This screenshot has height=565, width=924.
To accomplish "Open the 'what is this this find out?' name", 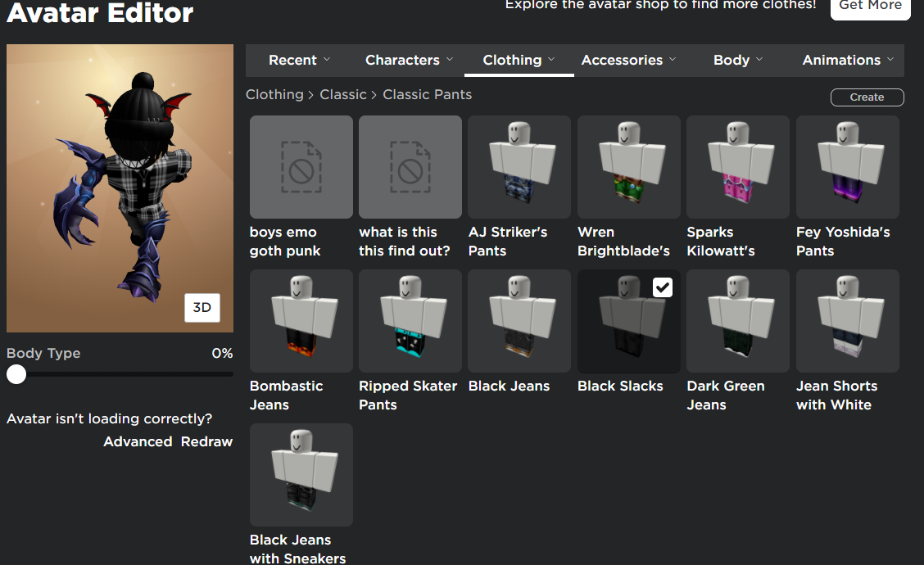I will 405,242.
